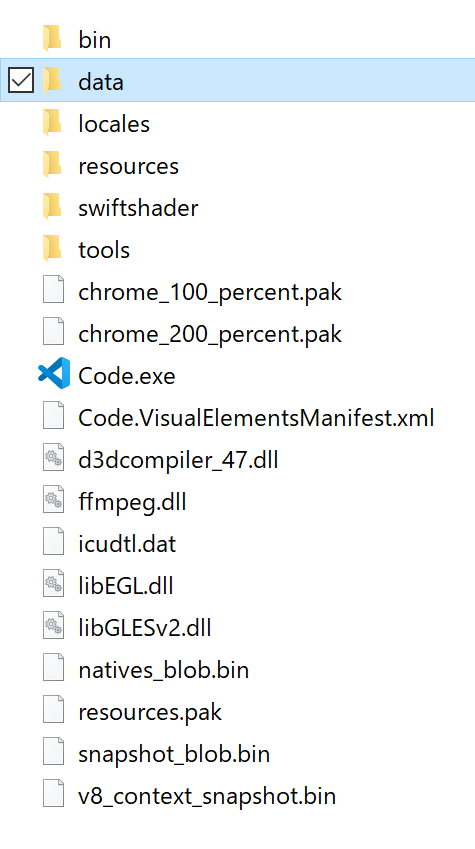Click snapshot_blob.bin file name
The height and width of the screenshot is (849, 475).
[x=174, y=754]
